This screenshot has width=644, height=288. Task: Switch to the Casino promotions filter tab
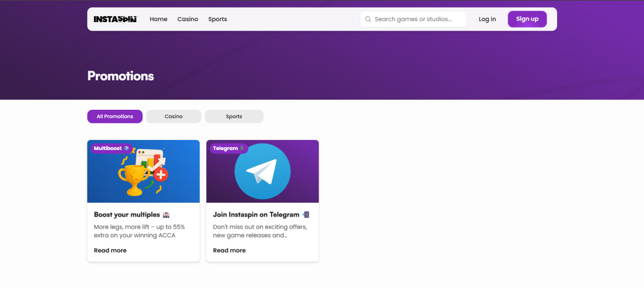[174, 116]
